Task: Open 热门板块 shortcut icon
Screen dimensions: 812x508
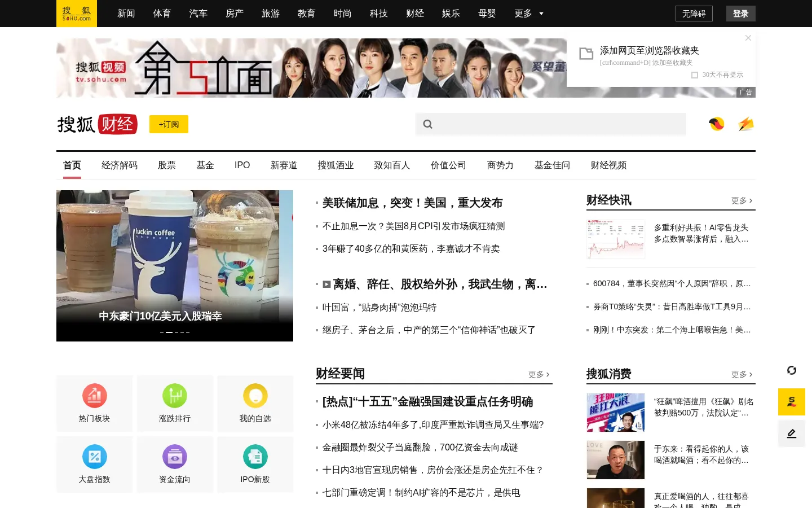Action: [95, 396]
